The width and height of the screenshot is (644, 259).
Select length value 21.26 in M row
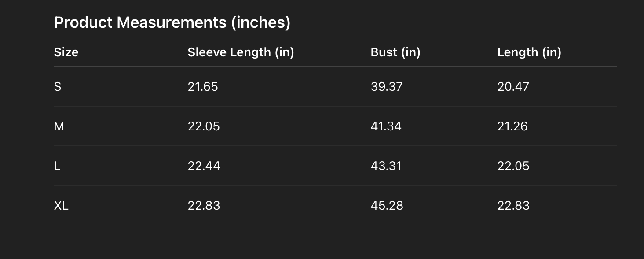(512, 126)
